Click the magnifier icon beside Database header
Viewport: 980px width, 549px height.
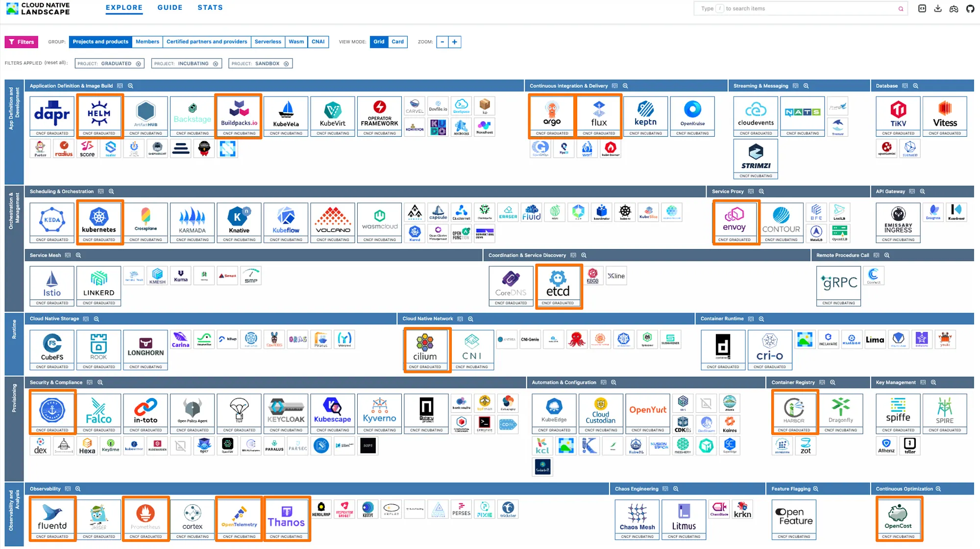pyautogui.click(x=915, y=86)
